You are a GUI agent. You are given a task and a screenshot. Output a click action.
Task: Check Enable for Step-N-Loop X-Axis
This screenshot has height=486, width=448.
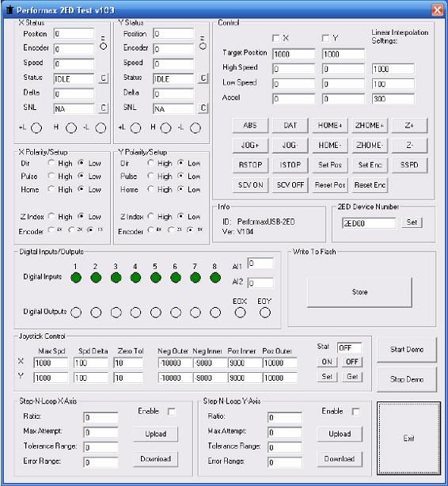pyautogui.click(x=171, y=412)
